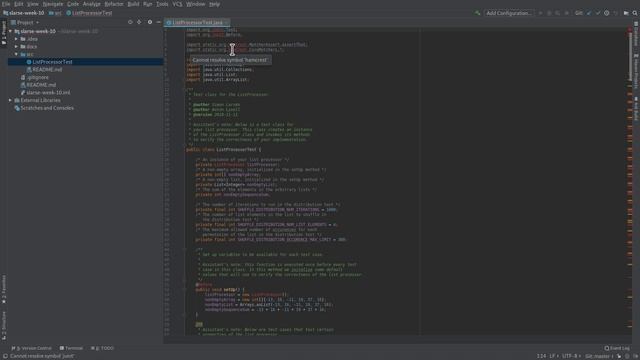Collapse the slarse-week-10 root node
This screenshot has height=360, width=640.
tap(11, 31)
